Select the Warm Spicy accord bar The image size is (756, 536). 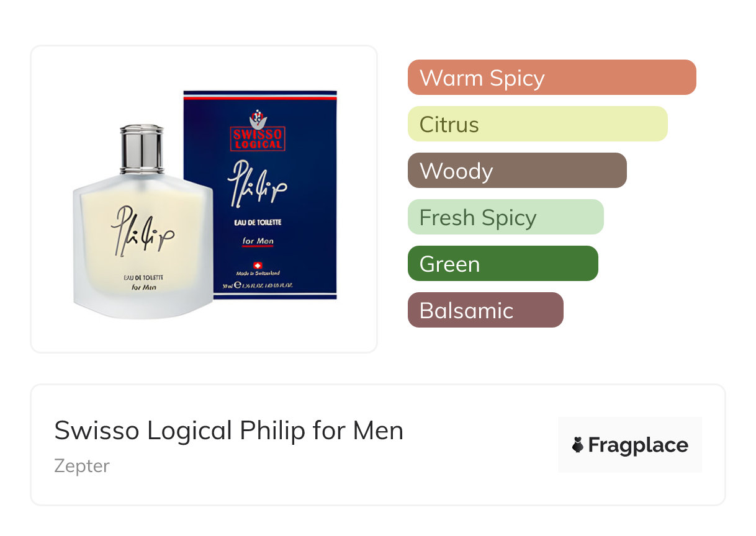552,78
